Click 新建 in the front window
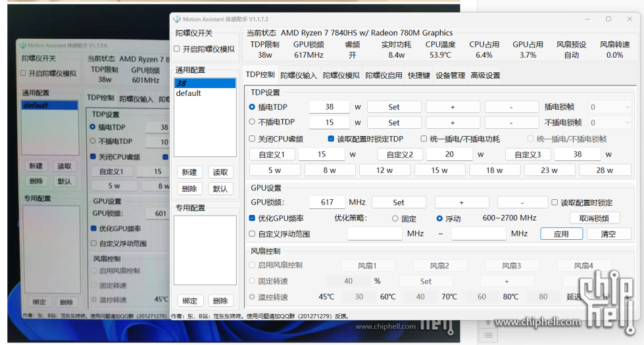This screenshot has width=644, height=345. click(189, 172)
